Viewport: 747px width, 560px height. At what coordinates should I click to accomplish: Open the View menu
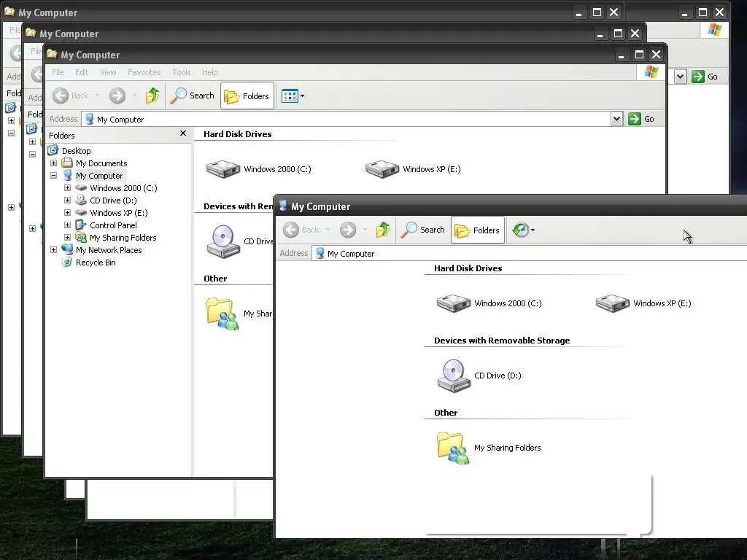(x=108, y=72)
